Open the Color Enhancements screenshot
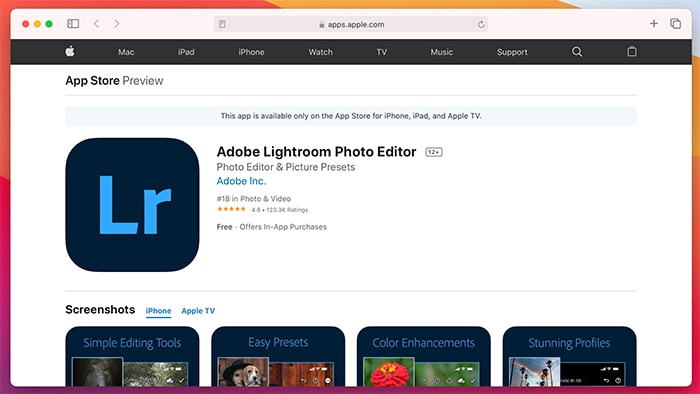The width and height of the screenshot is (700, 394). [424, 356]
